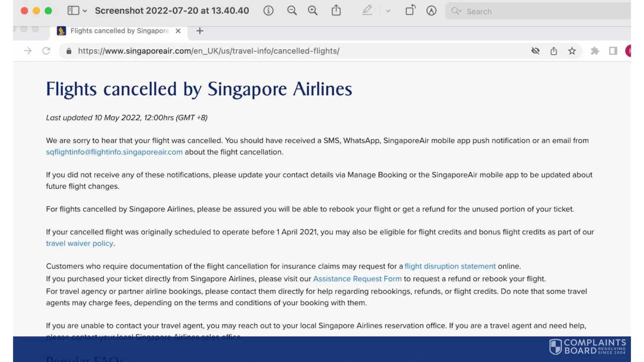Viewport: 644px width, 362px height.
Task: Toggle the browser side panel icon
Action: click(x=613, y=51)
